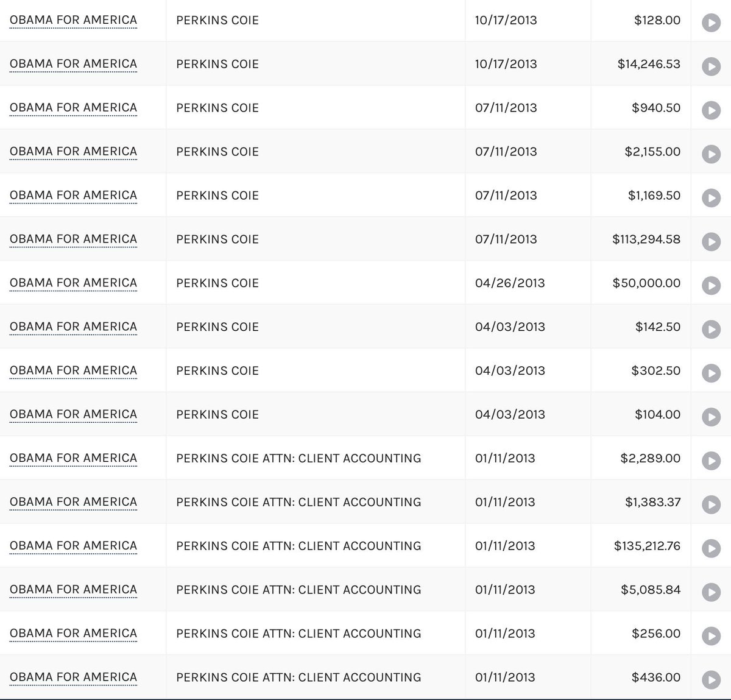Open Obama for America link in $113,294.58 row

[x=73, y=239]
